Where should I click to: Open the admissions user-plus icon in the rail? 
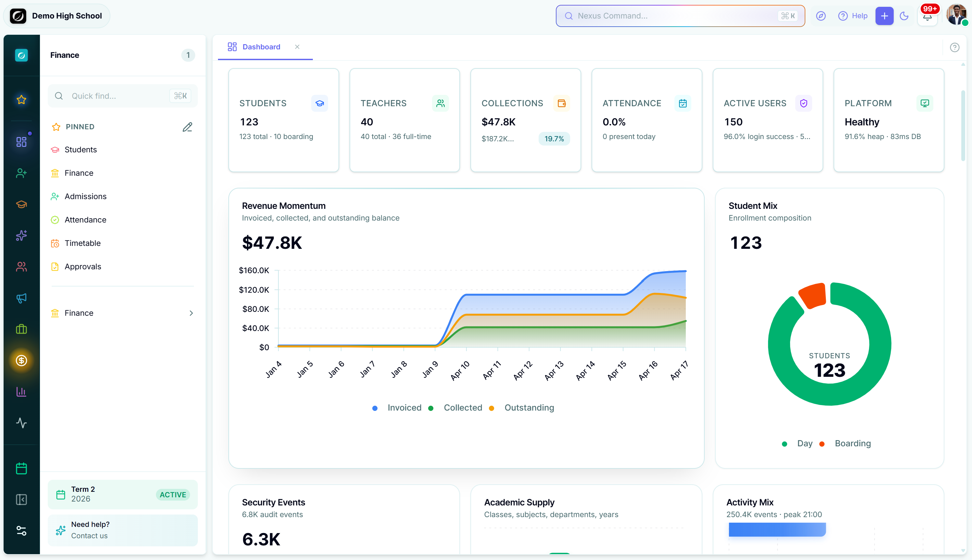tap(21, 173)
